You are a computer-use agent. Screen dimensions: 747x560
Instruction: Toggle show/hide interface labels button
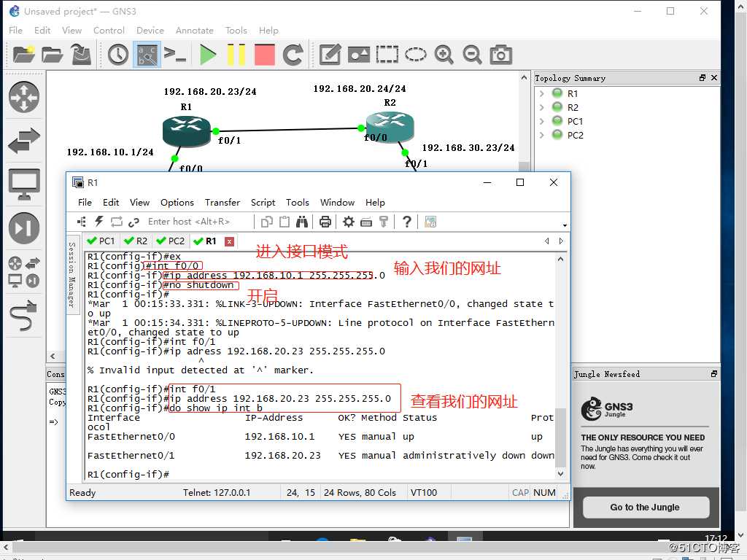pyautogui.click(x=147, y=55)
